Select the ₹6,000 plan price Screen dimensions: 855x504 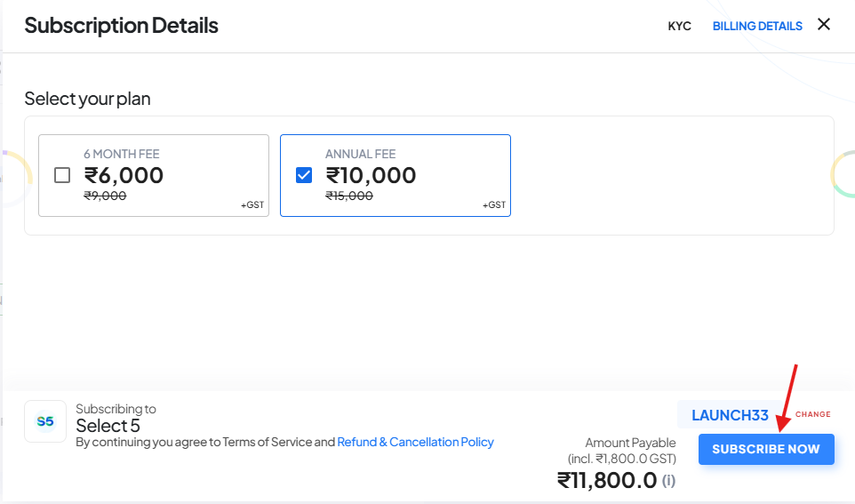click(x=124, y=175)
